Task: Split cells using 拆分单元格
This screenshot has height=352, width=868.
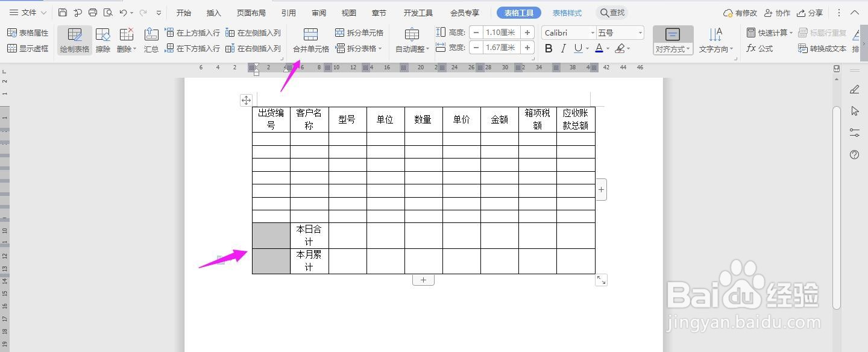Action: point(360,33)
